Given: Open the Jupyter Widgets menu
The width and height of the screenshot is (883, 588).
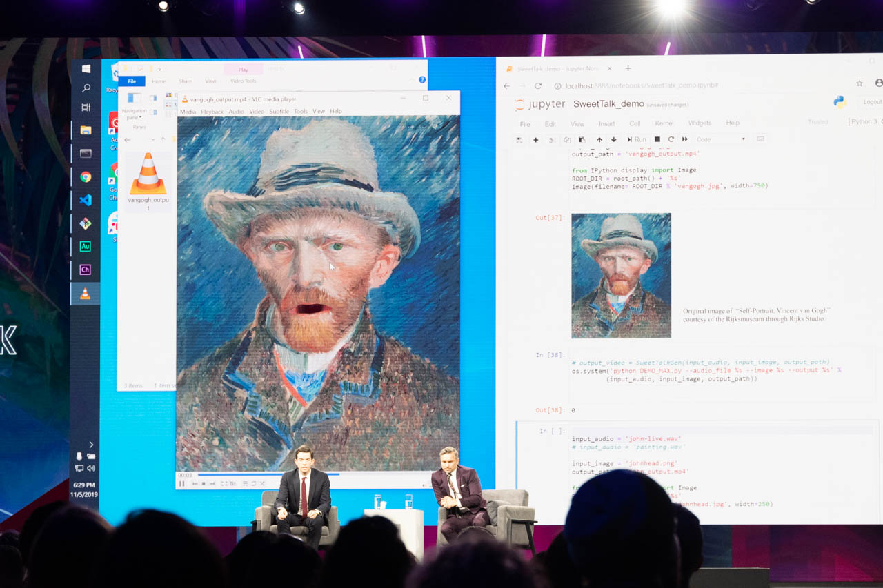Looking at the screenshot, I should (700, 123).
